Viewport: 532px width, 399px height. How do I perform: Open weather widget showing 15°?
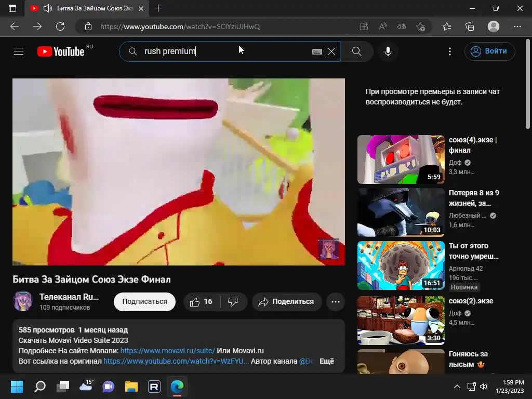point(86,387)
